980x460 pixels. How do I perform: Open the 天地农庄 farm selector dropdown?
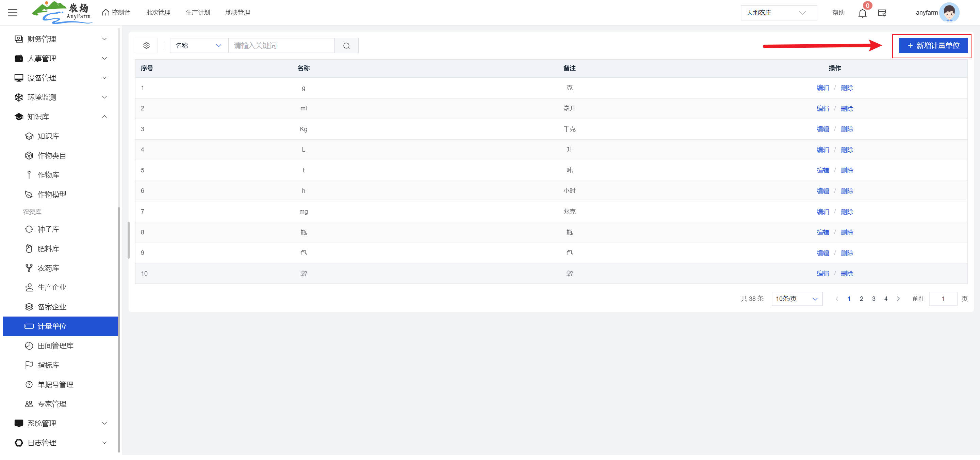pyautogui.click(x=778, y=13)
